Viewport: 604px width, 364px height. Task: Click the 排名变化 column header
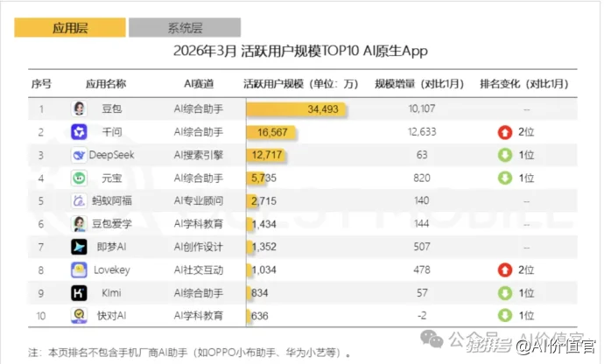pos(524,84)
